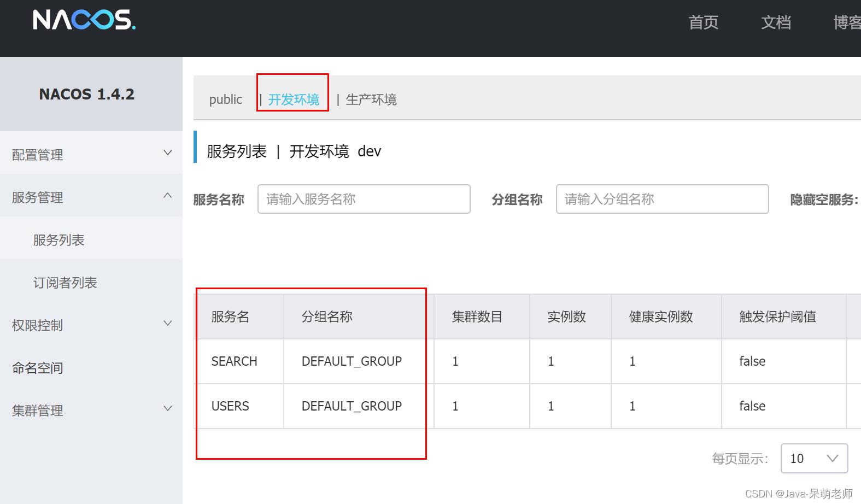
Task: Open the 每页显示 page size dropdown
Action: pos(815,458)
